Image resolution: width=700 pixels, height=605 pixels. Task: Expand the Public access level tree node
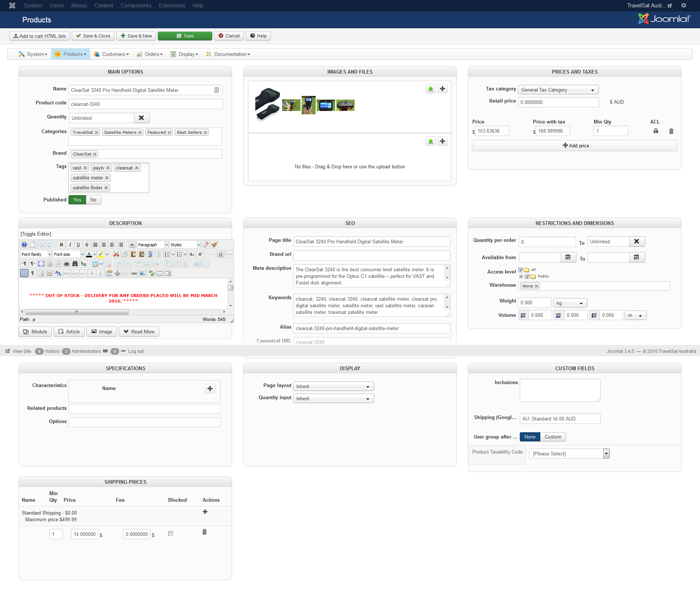[x=521, y=277]
